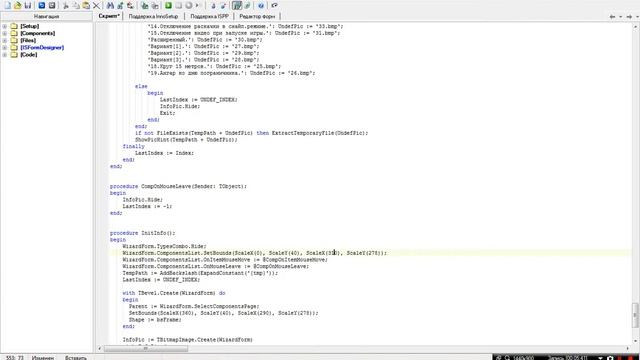Copy selected text
640x360 pixels.
[76, 5]
